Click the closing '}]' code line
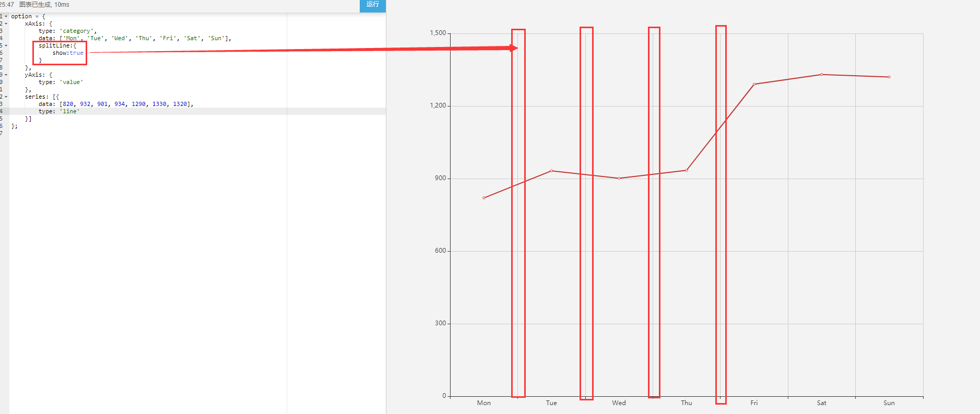980x414 pixels. 28,119
